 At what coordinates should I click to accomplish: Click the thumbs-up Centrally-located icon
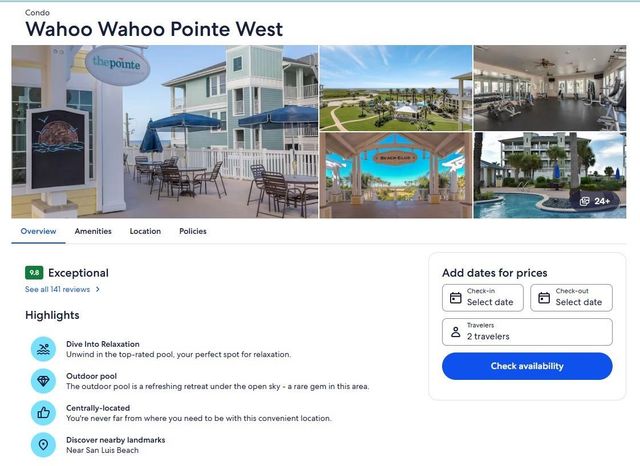tap(43, 413)
